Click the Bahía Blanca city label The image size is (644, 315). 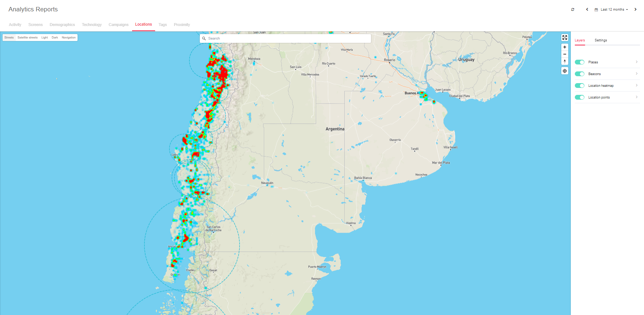[363, 178]
